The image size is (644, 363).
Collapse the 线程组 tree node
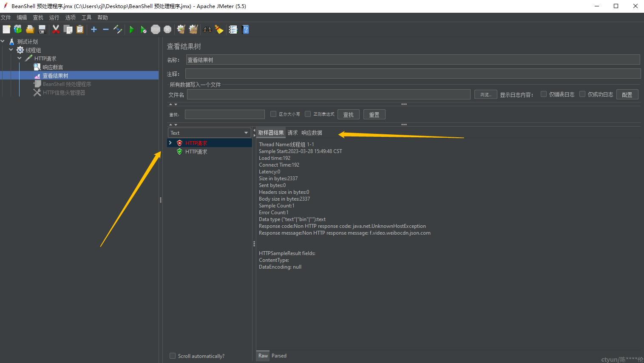(x=11, y=50)
